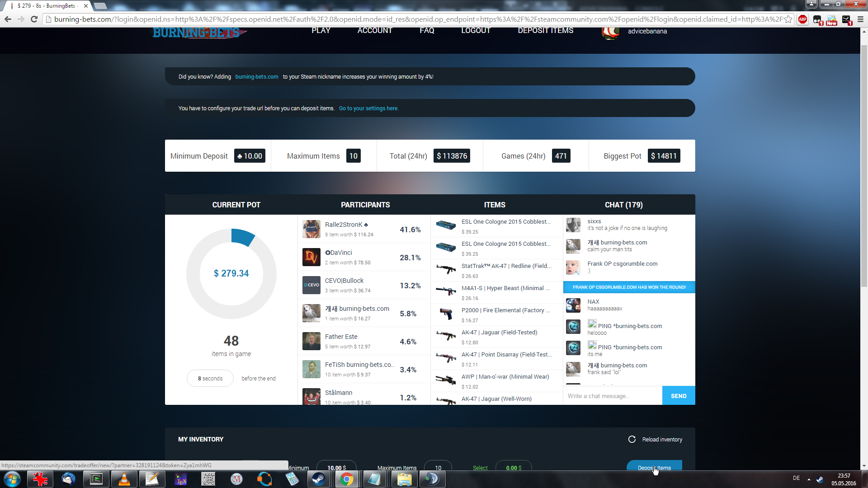Open the PLAY navigation item

[x=321, y=31]
